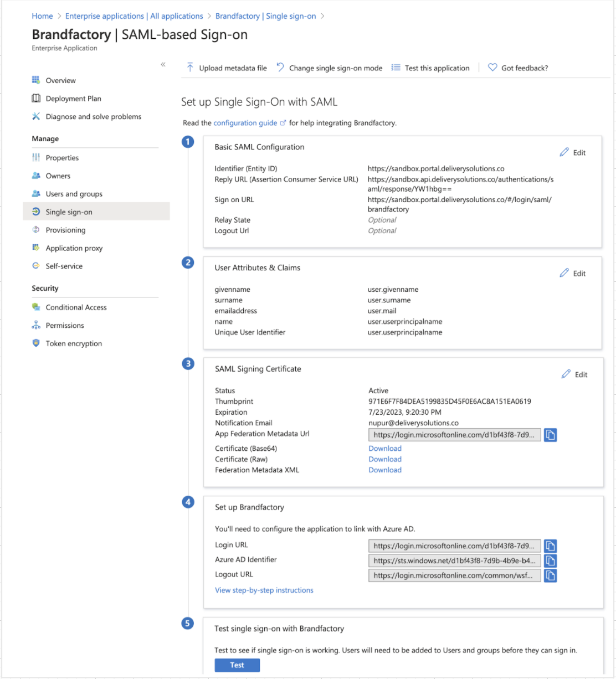Click the Test single sign-on button
This screenshot has width=616, height=679.
(x=237, y=665)
